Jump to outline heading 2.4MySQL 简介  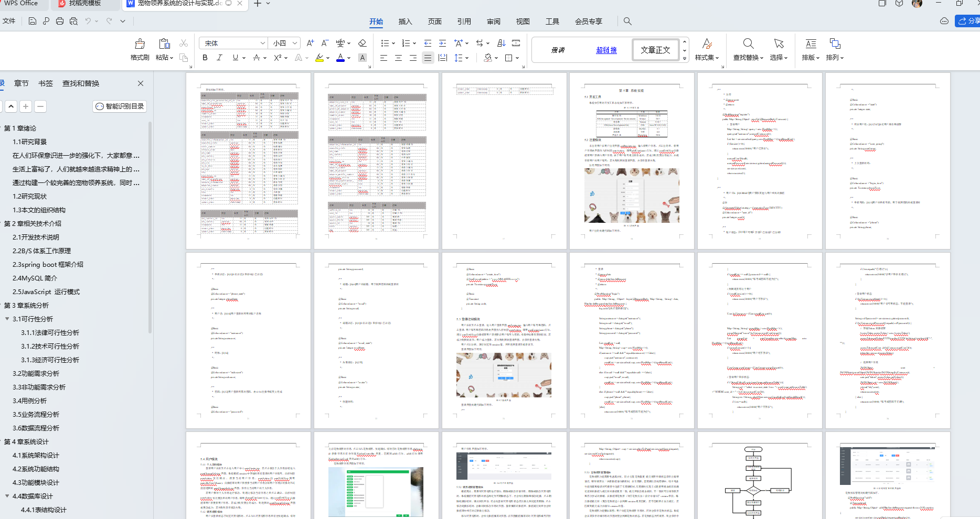click(35, 278)
